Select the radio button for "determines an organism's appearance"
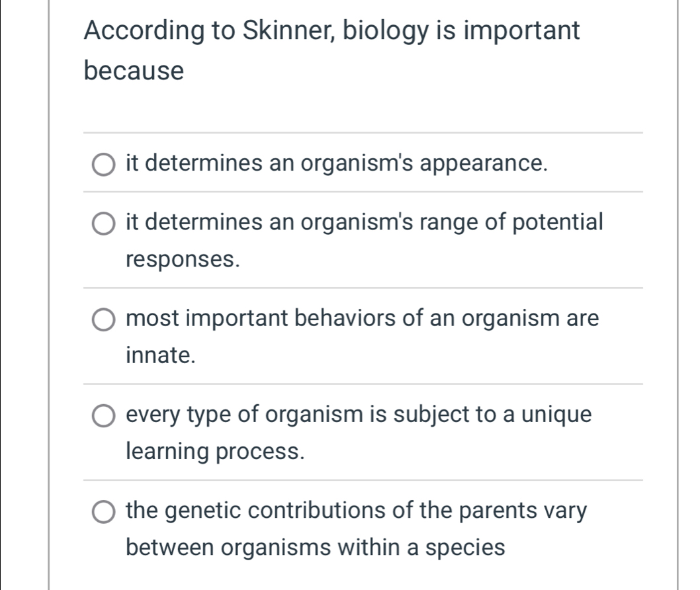 coord(103,163)
